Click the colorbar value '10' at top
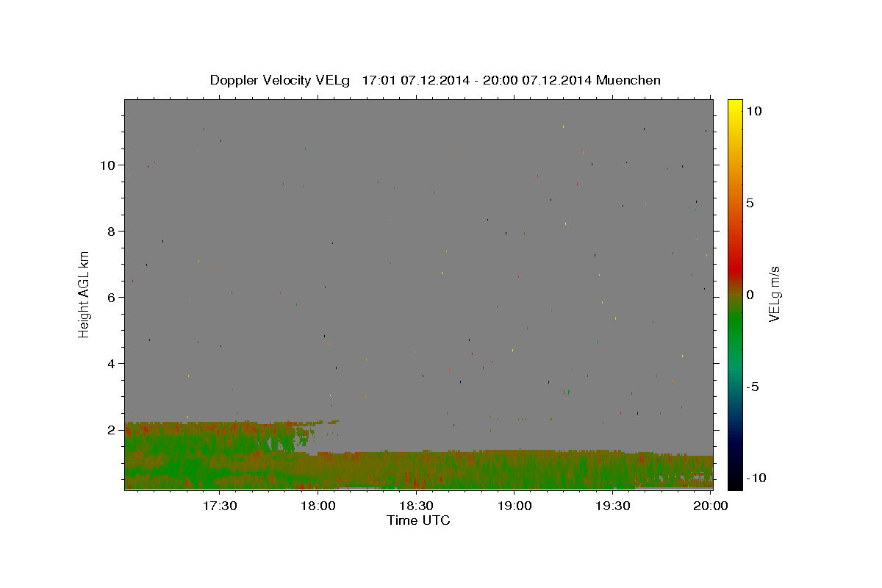The image size is (882, 588). pos(753,111)
